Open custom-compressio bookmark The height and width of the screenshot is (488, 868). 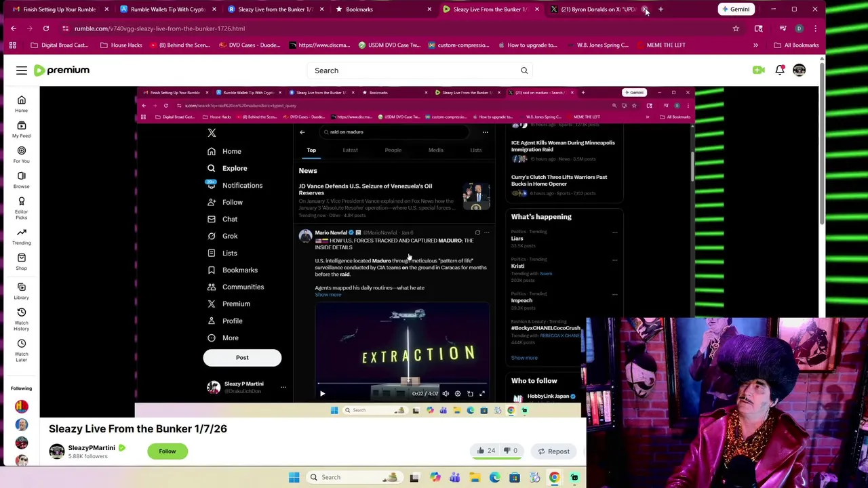coord(458,45)
